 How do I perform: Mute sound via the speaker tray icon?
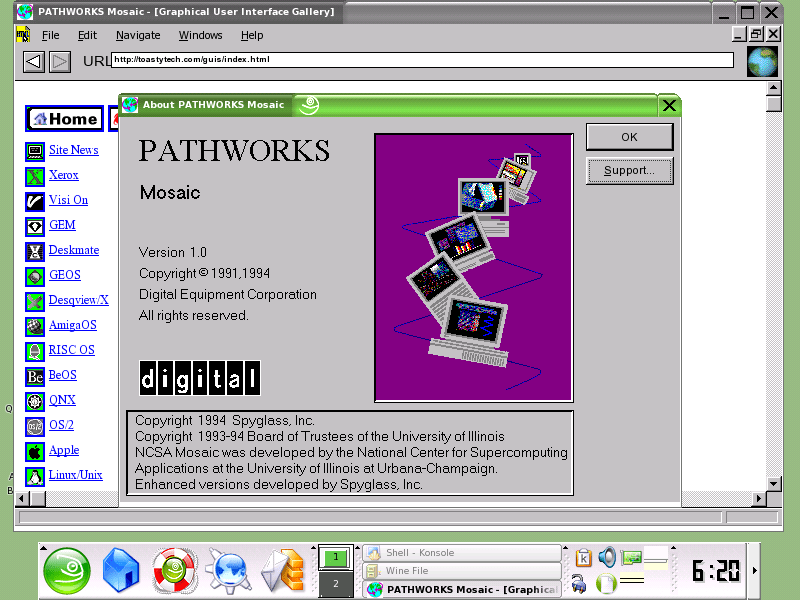(x=607, y=558)
